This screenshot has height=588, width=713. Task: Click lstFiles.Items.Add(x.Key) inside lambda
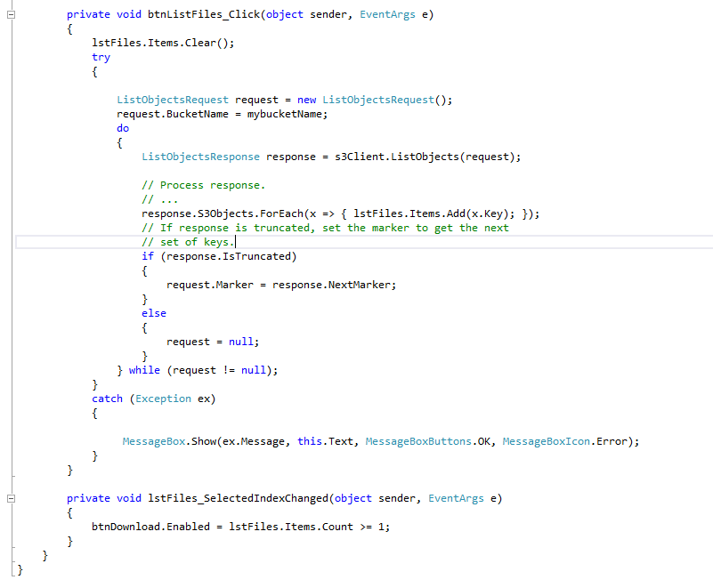434,213
